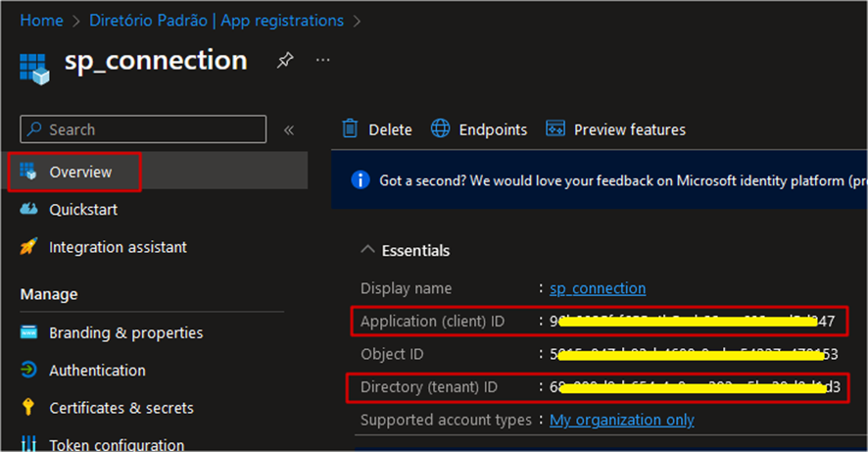Image resolution: width=868 pixels, height=452 pixels.
Task: Click the Endpoints button label
Action: tap(493, 129)
